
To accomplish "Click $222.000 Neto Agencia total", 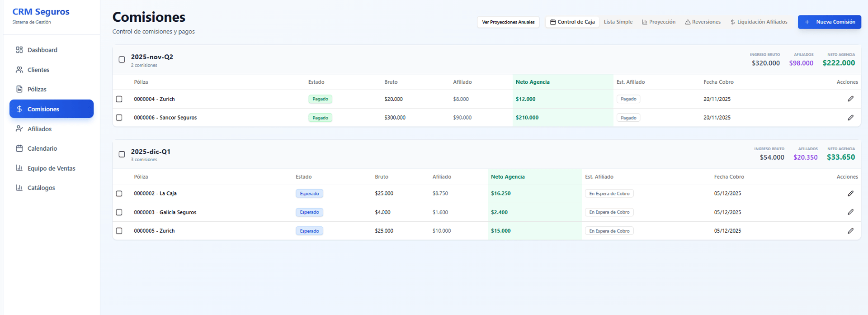I will (x=839, y=63).
